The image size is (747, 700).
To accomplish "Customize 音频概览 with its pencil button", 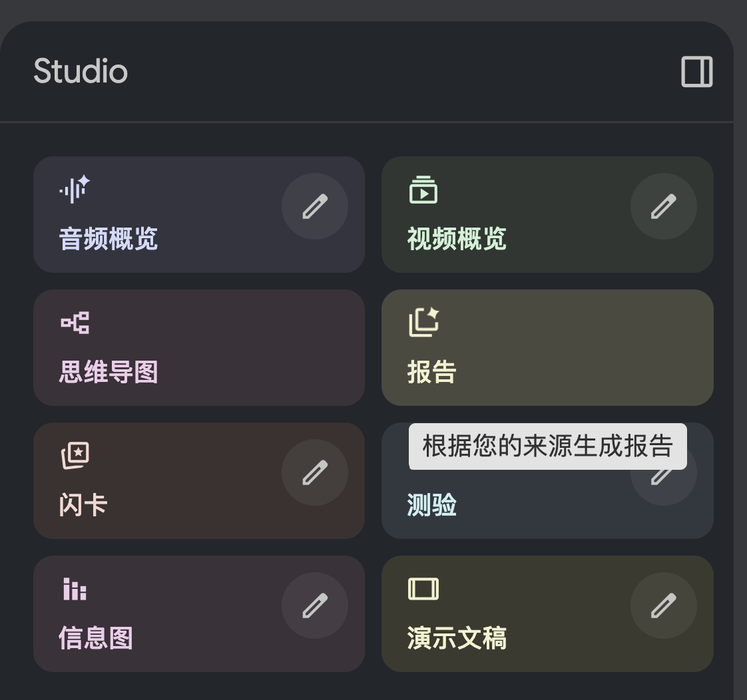I will click(315, 206).
